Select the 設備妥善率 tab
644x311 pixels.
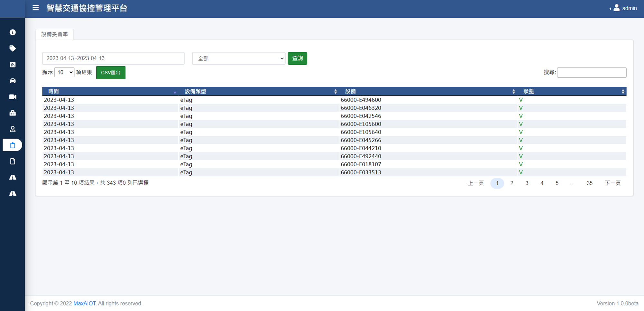pyautogui.click(x=55, y=34)
